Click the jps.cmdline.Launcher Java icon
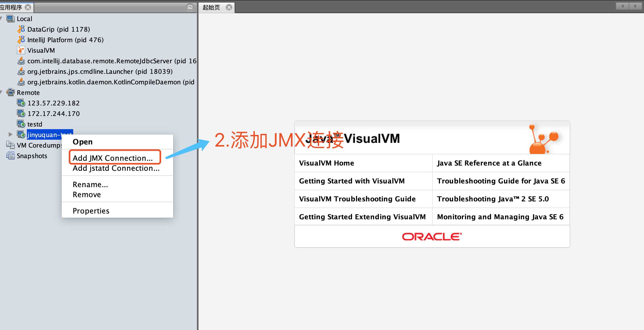This screenshot has height=330, width=644. coord(21,71)
